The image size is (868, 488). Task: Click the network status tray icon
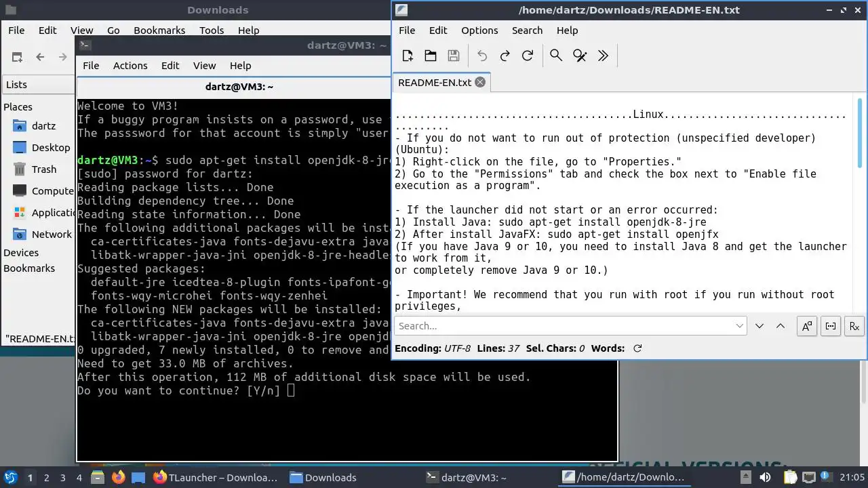point(808,478)
